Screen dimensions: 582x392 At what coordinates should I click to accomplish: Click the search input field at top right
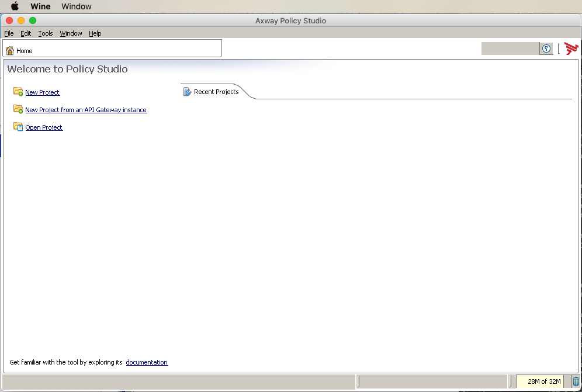510,48
